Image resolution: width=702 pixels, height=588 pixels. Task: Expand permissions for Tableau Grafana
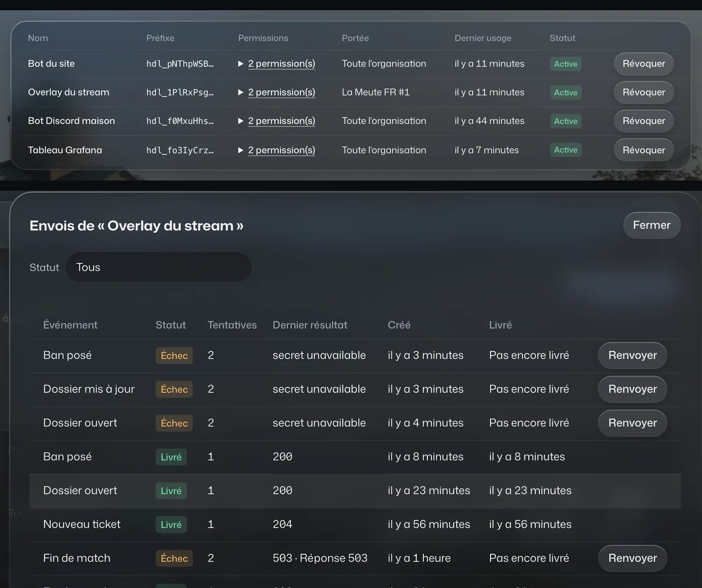click(276, 150)
